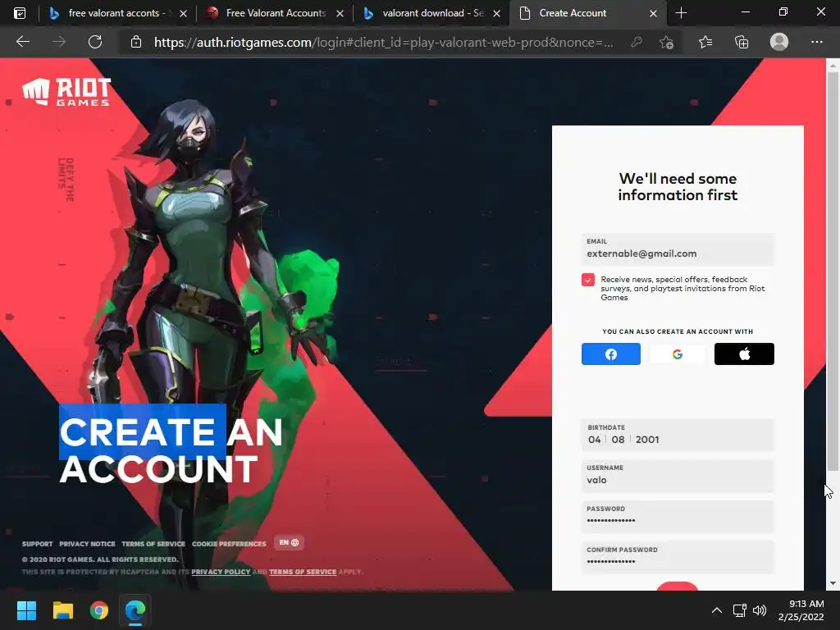The height and width of the screenshot is (630, 840).
Task: Click the address bar URL
Action: (x=383, y=43)
